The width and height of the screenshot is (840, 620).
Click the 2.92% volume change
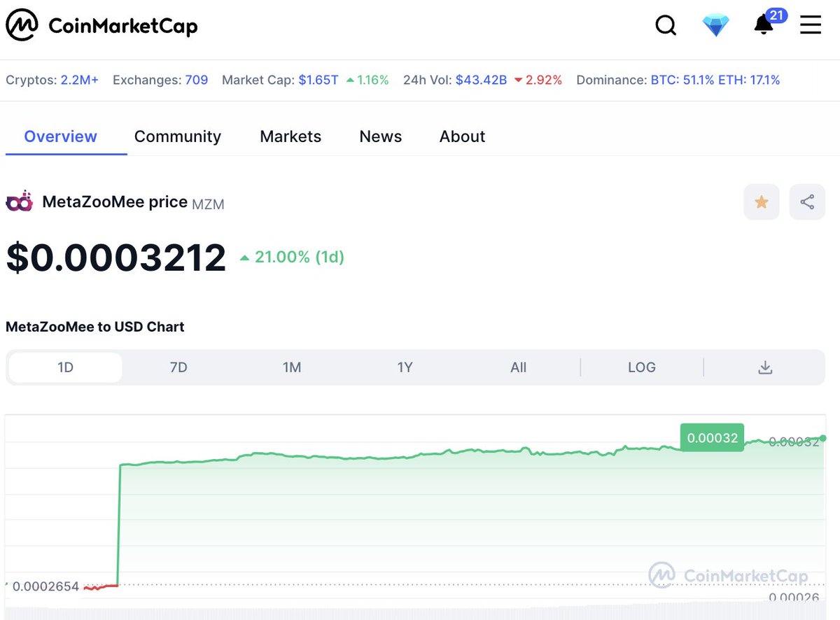[x=538, y=80]
